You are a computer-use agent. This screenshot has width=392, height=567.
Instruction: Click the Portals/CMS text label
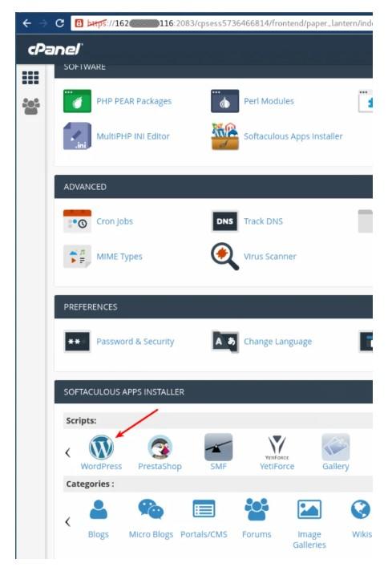204,534
